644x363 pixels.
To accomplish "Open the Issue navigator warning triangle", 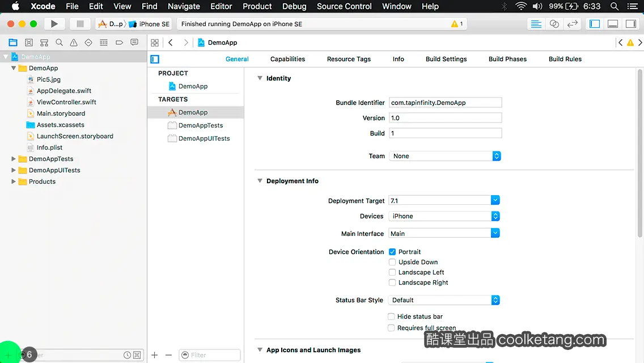I will (74, 43).
